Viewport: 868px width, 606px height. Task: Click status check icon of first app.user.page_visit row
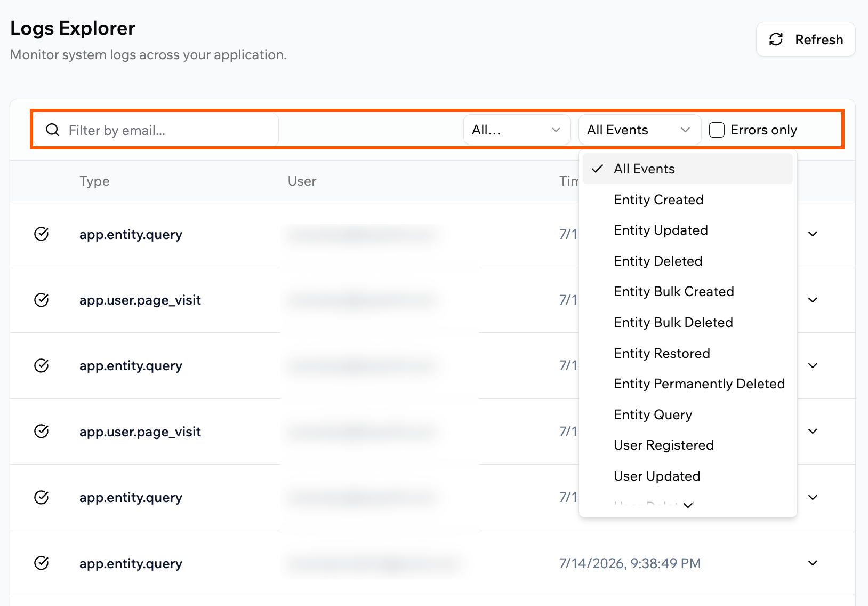(x=42, y=300)
